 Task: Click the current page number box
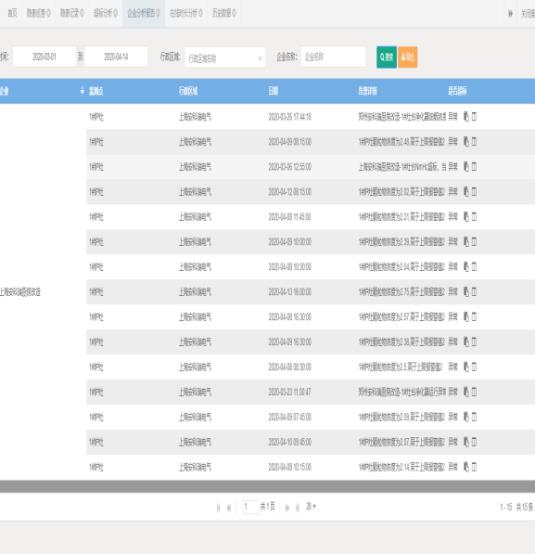[250, 507]
